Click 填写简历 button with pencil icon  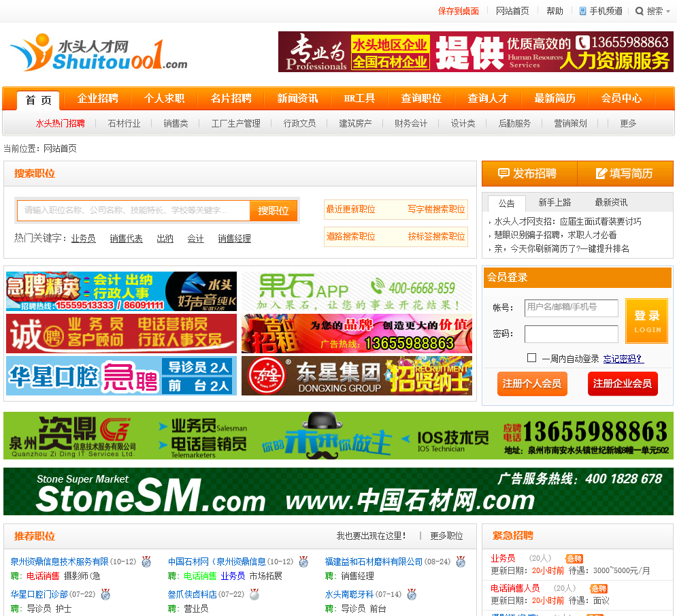[x=625, y=174]
